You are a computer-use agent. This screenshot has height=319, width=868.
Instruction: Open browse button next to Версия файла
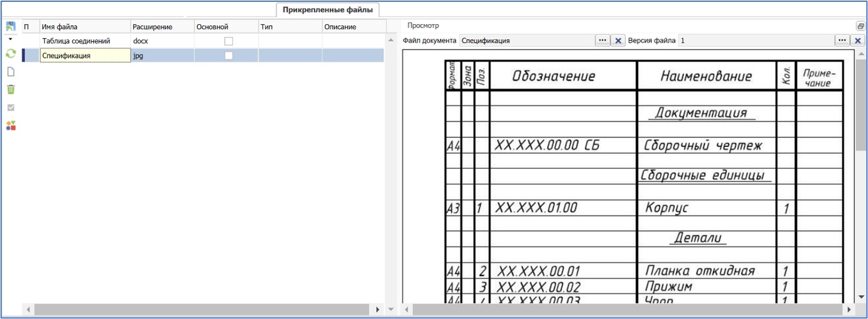point(841,41)
